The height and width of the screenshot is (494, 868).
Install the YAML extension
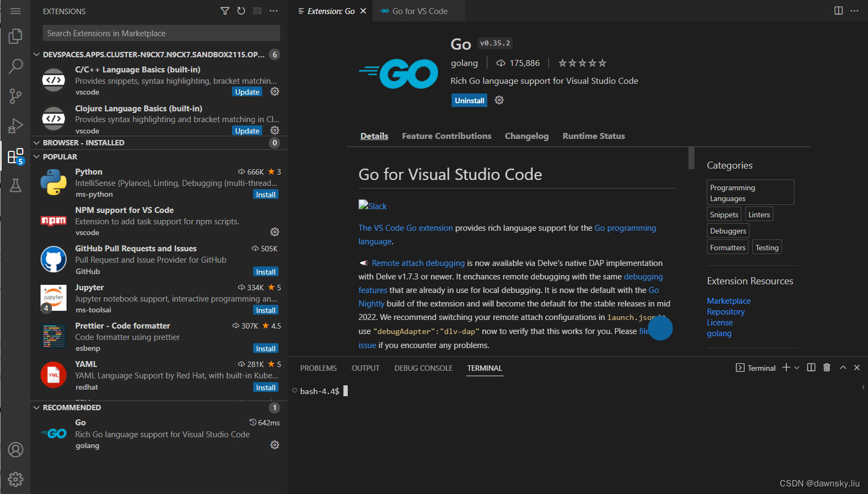(x=266, y=388)
